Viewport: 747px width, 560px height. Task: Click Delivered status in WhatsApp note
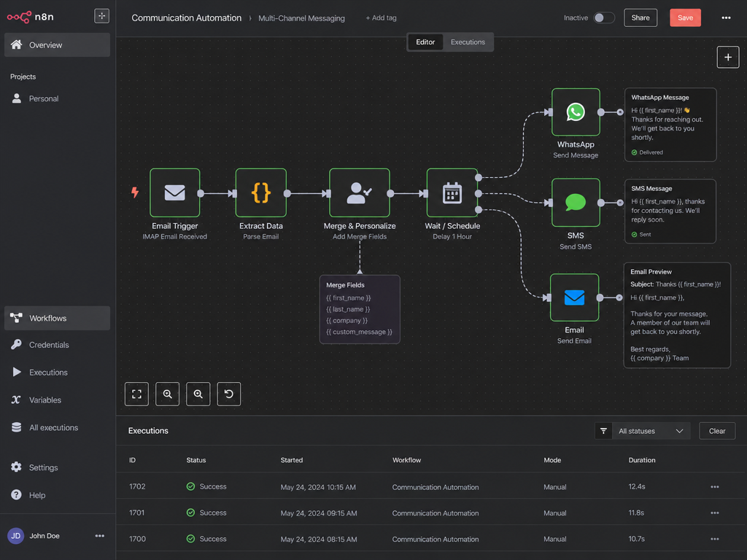click(647, 152)
